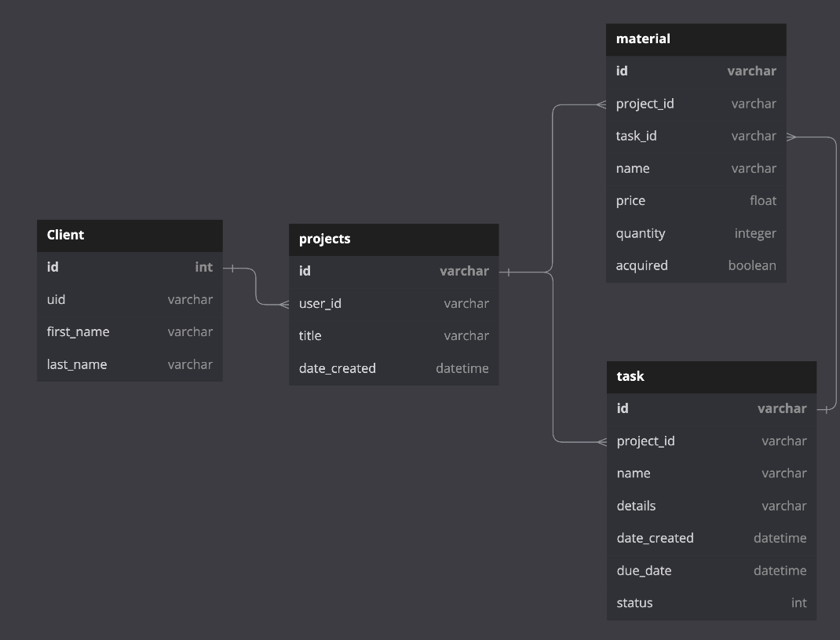This screenshot has height=640, width=840.
Task: Select the title field in projects table
Action: 309,335
